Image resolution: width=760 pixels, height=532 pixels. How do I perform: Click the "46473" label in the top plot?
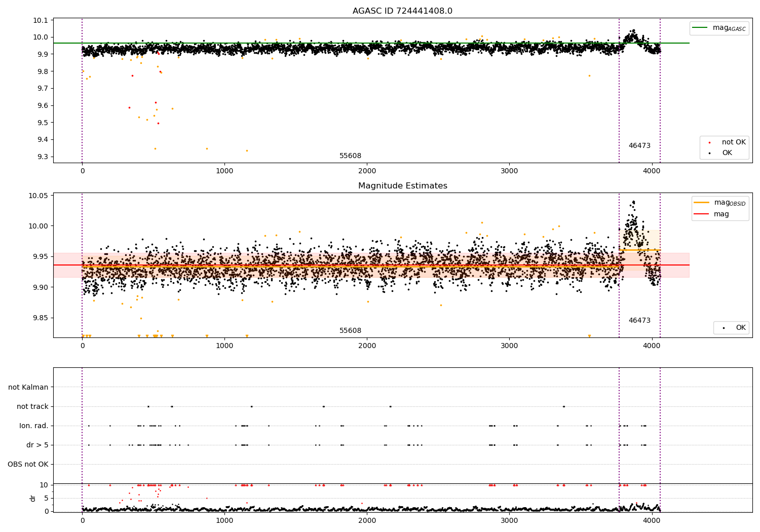[x=639, y=146]
